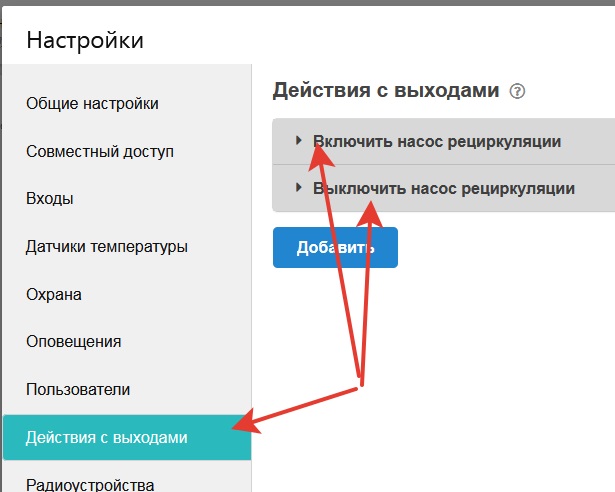Click the blank area right of Добавить button

coord(500,248)
